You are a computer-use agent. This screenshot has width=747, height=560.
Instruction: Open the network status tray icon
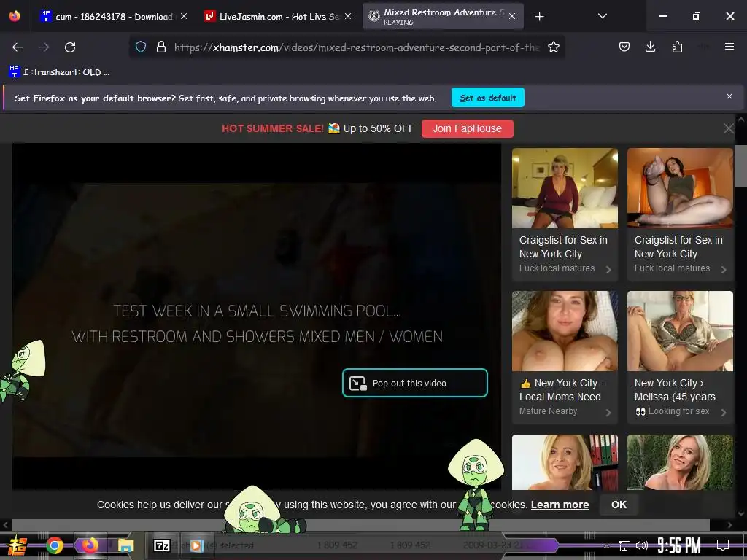pyautogui.click(x=624, y=545)
